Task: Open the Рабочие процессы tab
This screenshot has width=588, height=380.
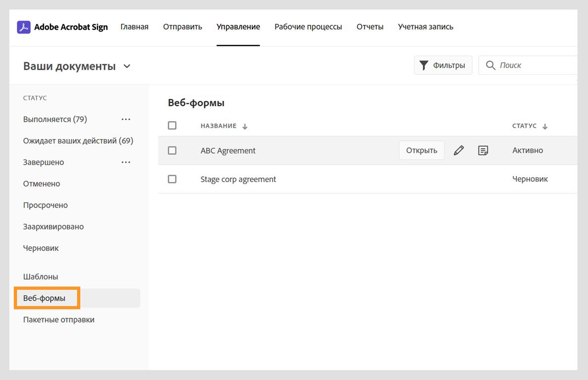Action: 308,27
